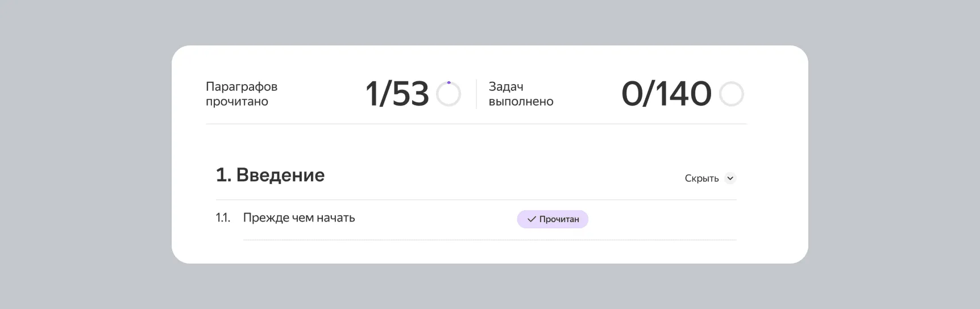Click the line beneath the Прежде чем начать row
Image resolution: width=980 pixels, height=309 pixels.
pos(489,240)
